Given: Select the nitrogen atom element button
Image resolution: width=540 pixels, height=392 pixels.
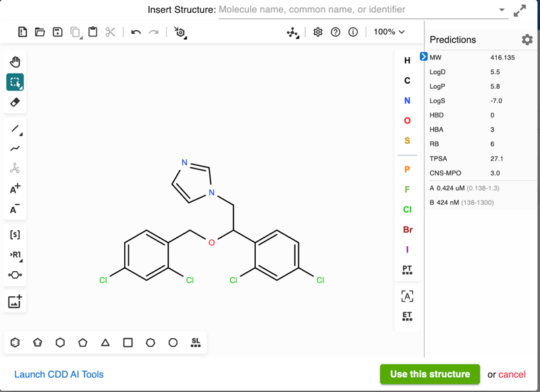Looking at the screenshot, I should tap(406, 101).
